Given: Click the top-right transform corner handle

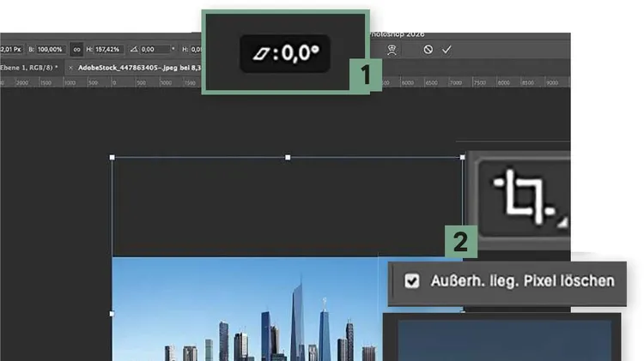Looking at the screenshot, I should point(463,158).
